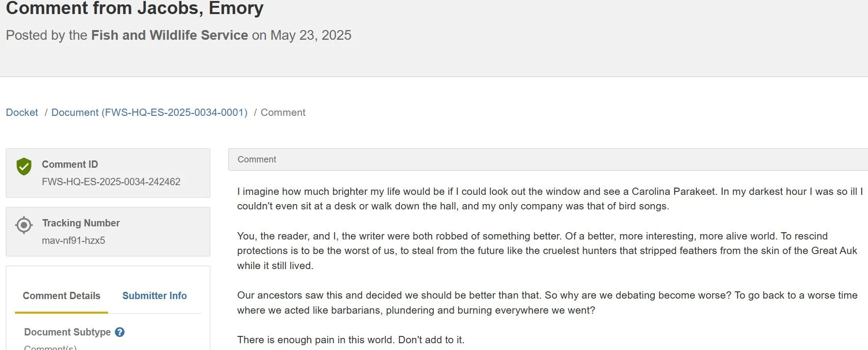Click the Carolina Parakeet paragraph text
Viewport: 868px width, 350px height.
click(550, 199)
